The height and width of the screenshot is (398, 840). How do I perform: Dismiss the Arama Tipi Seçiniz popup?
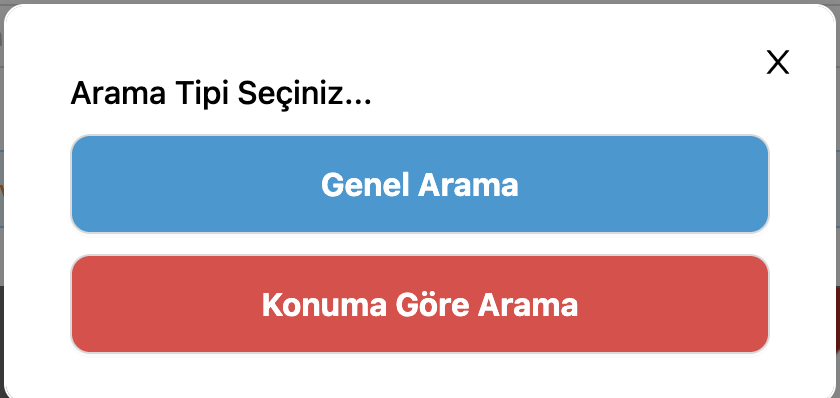777,63
